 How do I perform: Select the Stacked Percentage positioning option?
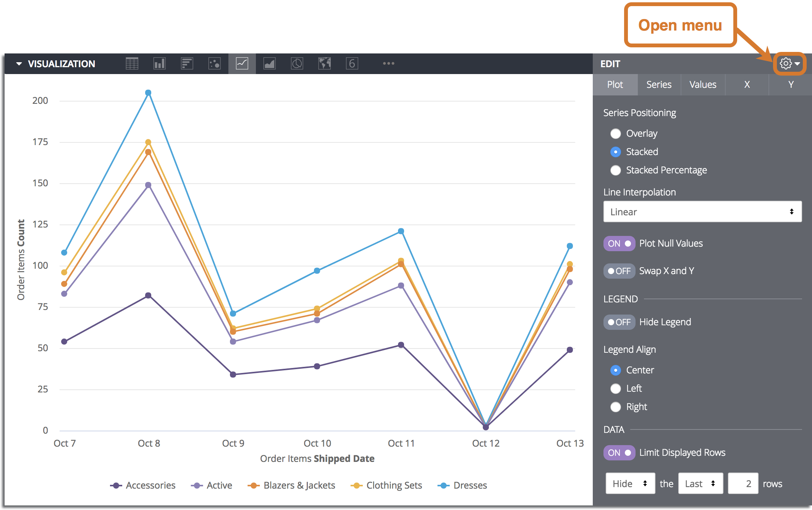(615, 170)
